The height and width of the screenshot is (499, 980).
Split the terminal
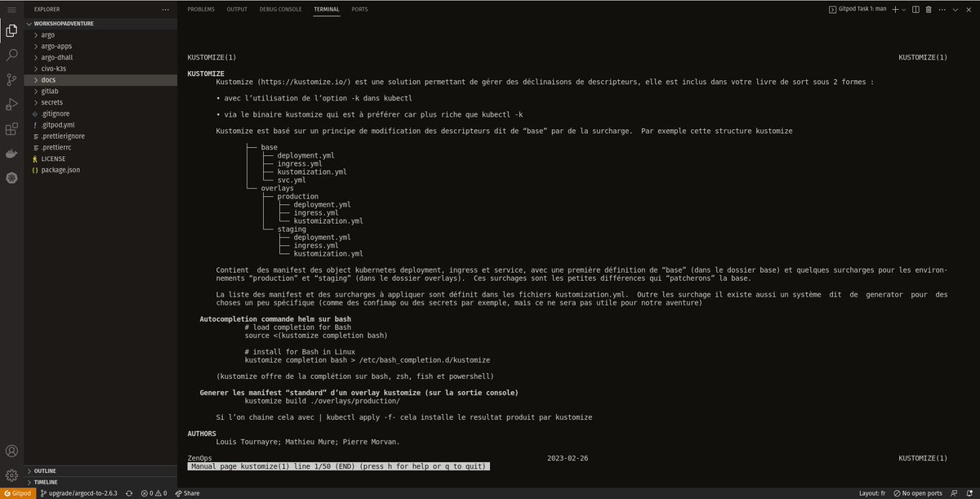point(915,9)
